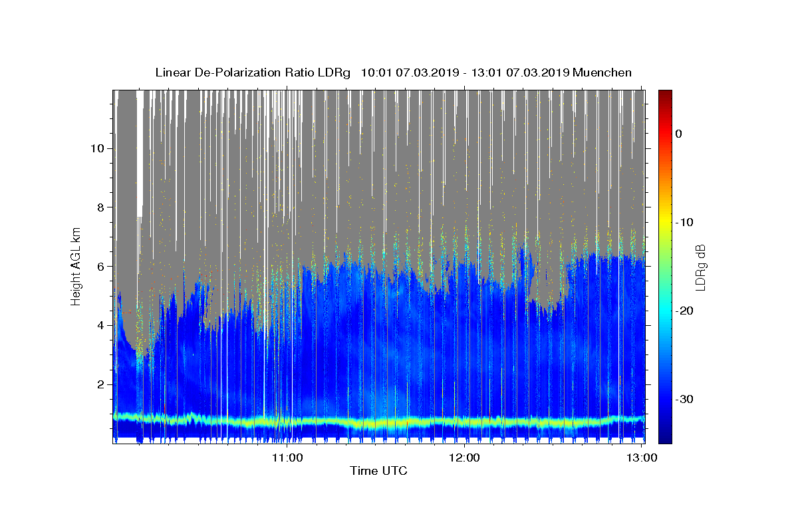The width and height of the screenshot is (798, 532).
Task: Click the colorbar value -30
Action: pos(684,399)
